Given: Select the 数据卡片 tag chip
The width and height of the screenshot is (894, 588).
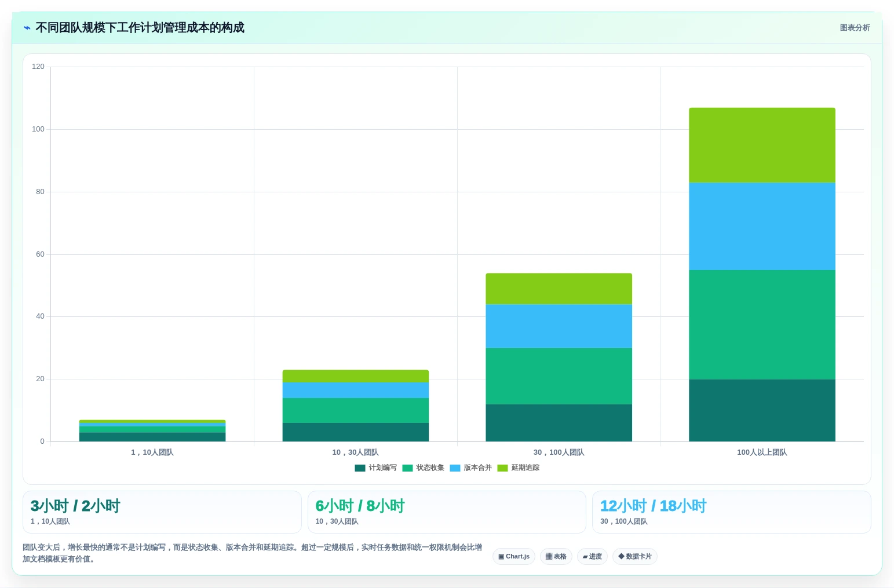Looking at the screenshot, I should pos(635,557).
